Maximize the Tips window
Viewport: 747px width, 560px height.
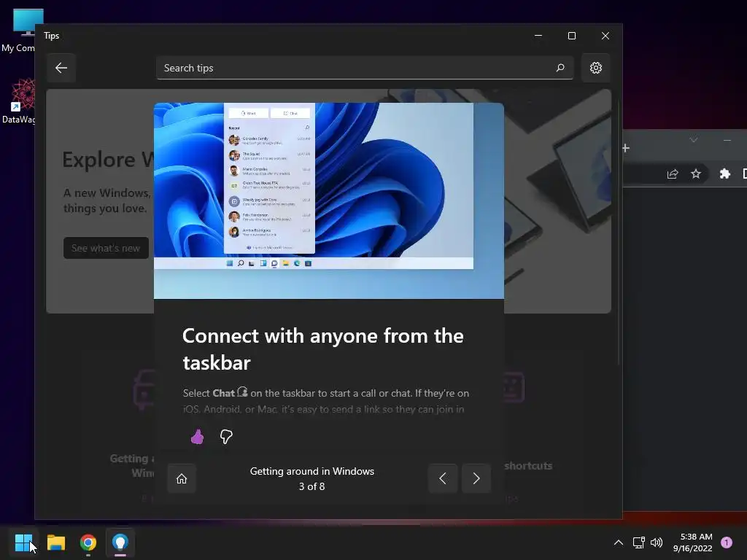(x=572, y=36)
